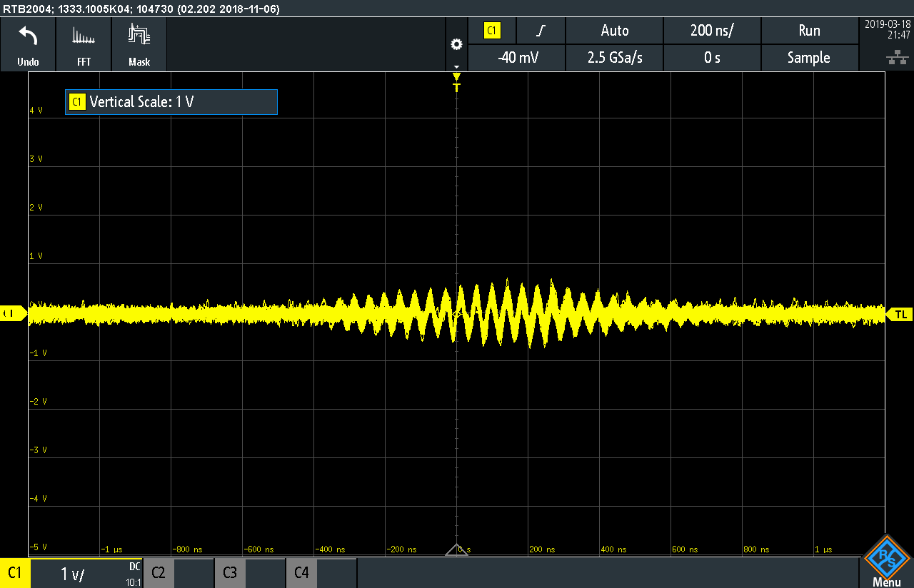Viewport: 914px width, 588px height.
Task: Open the Auto trigger mode selector
Action: 614,31
